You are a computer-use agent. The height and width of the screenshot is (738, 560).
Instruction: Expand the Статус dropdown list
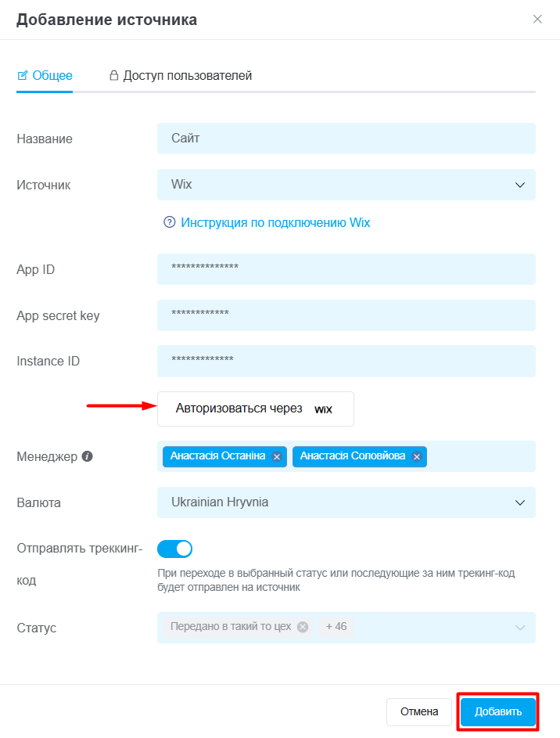click(x=519, y=628)
